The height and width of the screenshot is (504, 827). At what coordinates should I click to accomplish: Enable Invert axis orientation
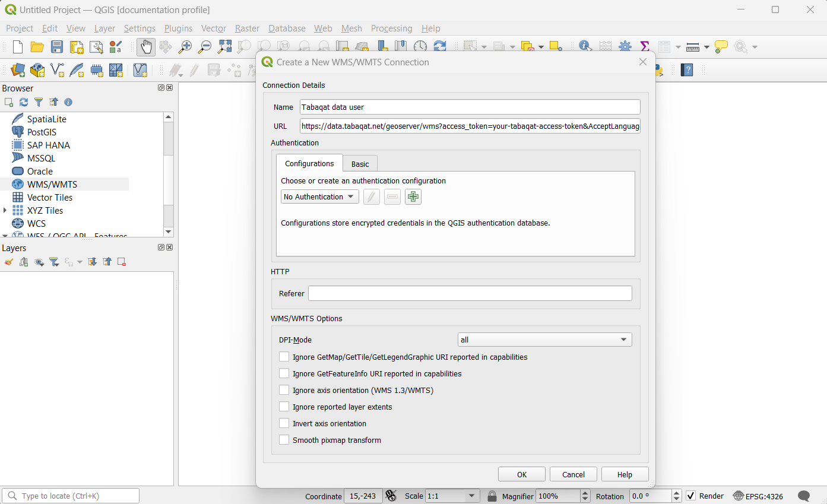[x=284, y=423]
